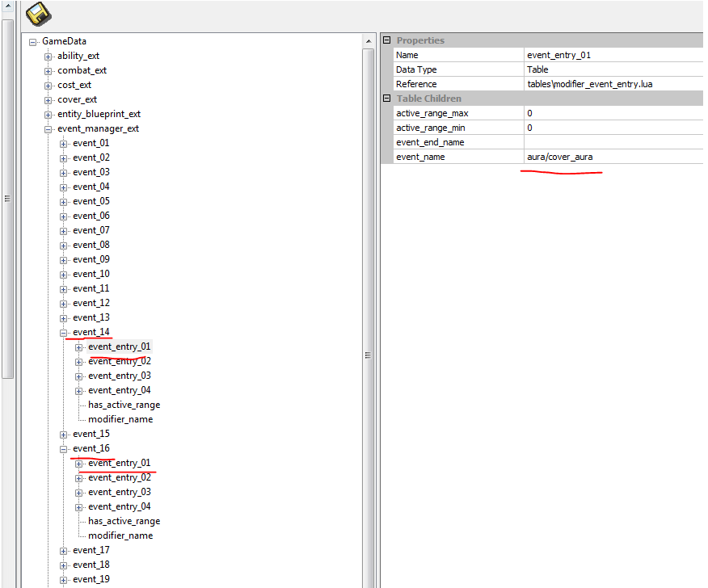The width and height of the screenshot is (708, 588).
Task: Expand the cost_ext node
Action: pyautogui.click(x=48, y=86)
